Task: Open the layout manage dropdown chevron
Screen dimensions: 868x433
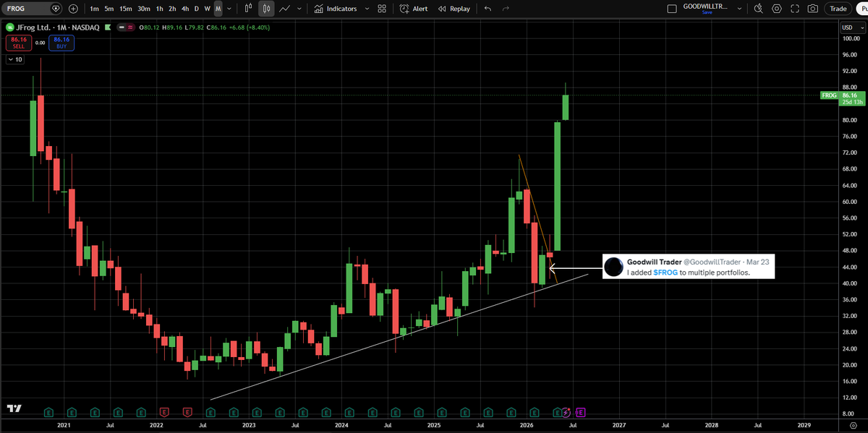Action: 738,9
